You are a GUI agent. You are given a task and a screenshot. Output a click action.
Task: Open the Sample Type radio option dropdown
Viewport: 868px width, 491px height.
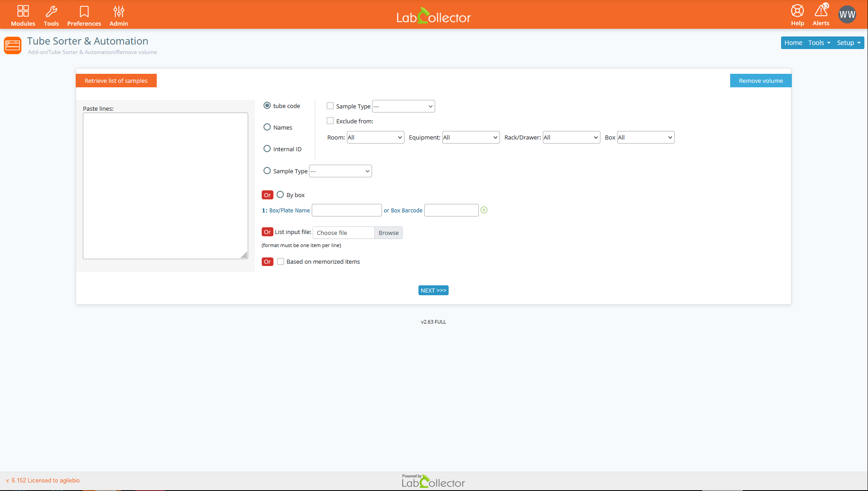click(x=340, y=171)
